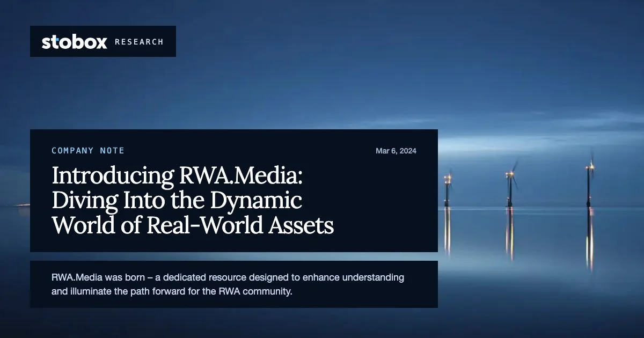This screenshot has height=338, width=644.
Task: Click the Mar 6, 2024 date
Action: pyautogui.click(x=396, y=151)
